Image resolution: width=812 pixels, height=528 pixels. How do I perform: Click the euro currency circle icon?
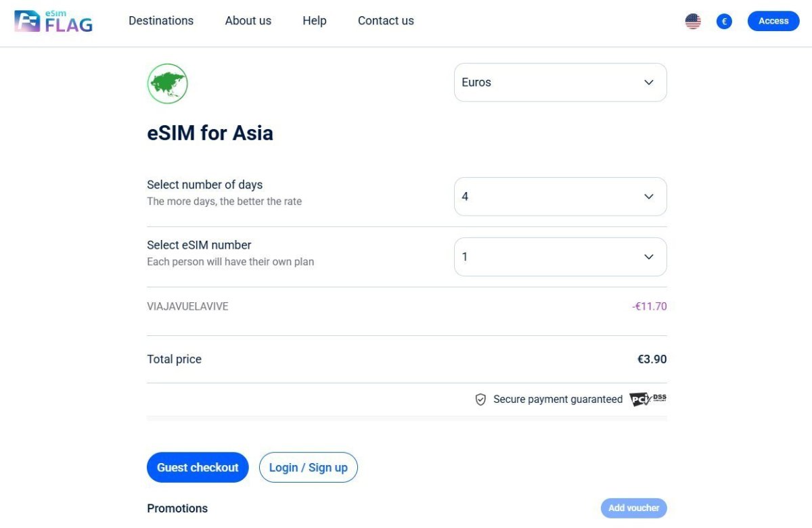[724, 22]
